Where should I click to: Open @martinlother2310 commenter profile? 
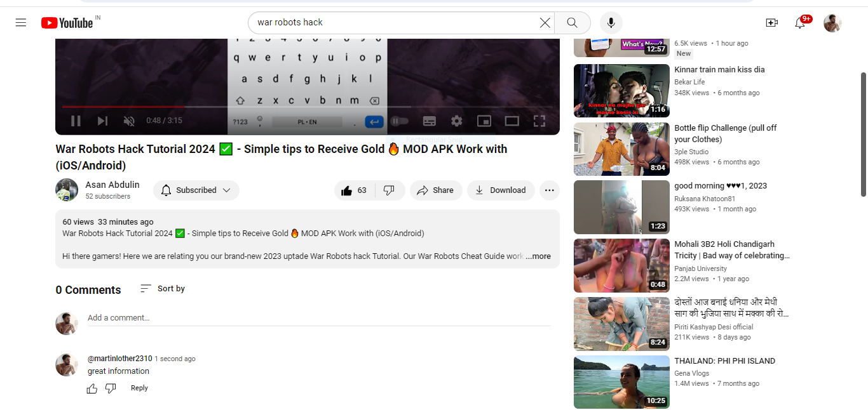(119, 359)
